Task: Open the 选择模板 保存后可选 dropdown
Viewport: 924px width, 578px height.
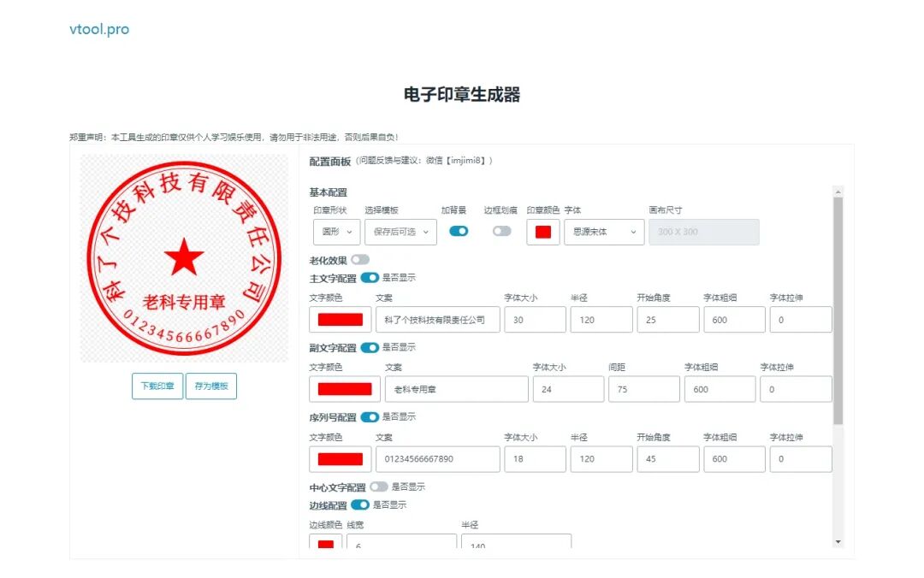Action: click(400, 233)
